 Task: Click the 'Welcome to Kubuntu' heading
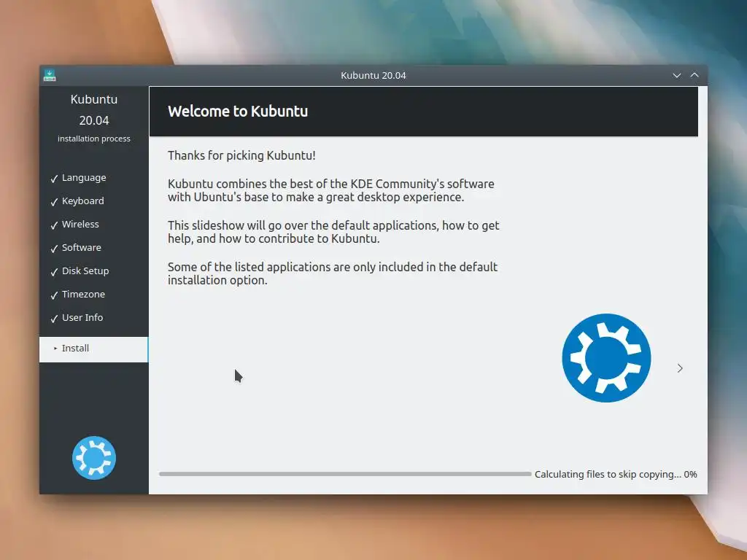tap(238, 111)
